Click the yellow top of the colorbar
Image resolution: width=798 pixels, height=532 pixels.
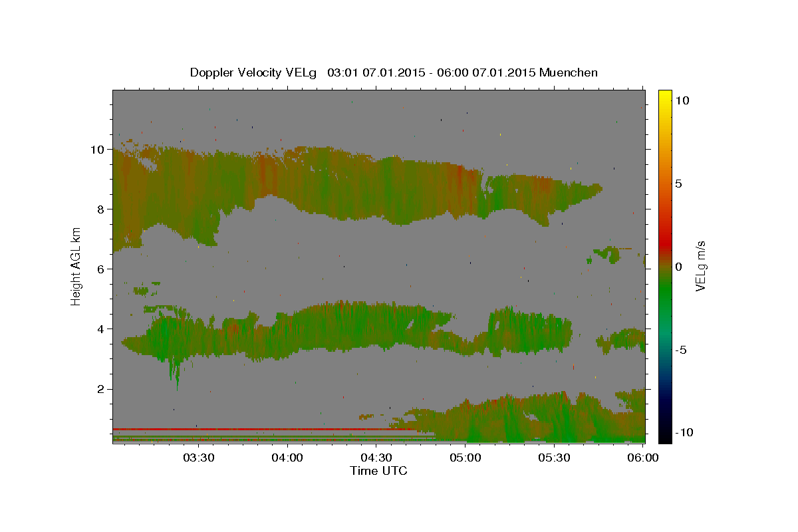click(x=664, y=96)
